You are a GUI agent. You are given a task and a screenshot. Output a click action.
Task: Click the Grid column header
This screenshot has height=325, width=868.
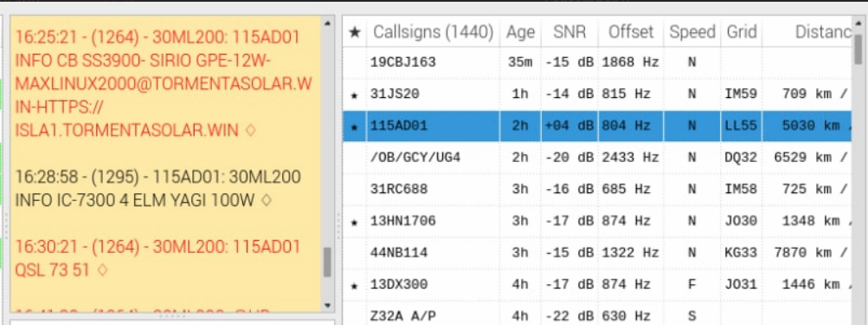click(742, 32)
